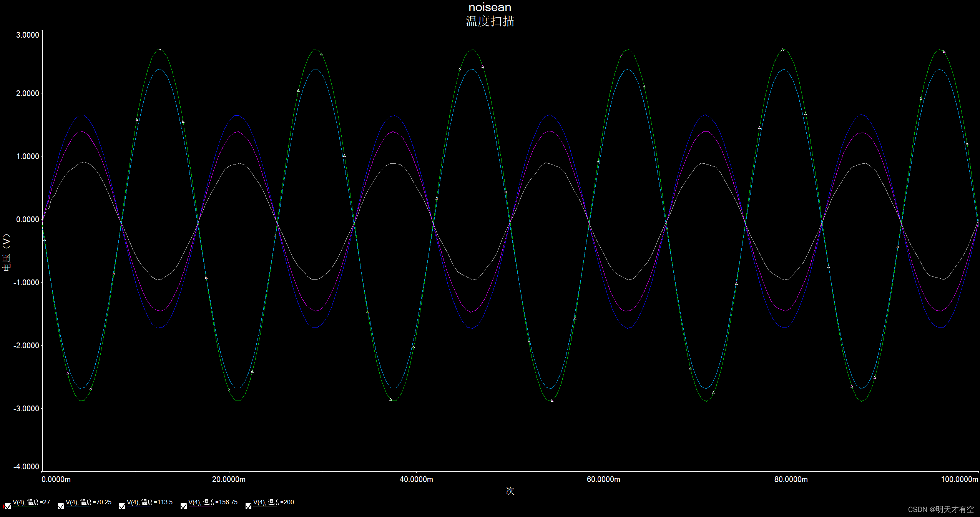Click the 次 horizontal axis label
This screenshot has height=517, width=980.
(510, 491)
